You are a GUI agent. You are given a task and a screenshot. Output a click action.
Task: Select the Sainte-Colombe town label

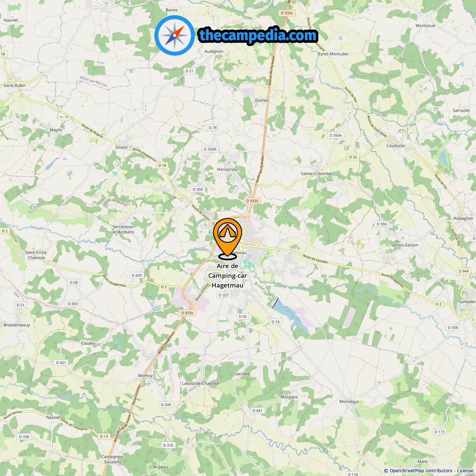[316, 174]
